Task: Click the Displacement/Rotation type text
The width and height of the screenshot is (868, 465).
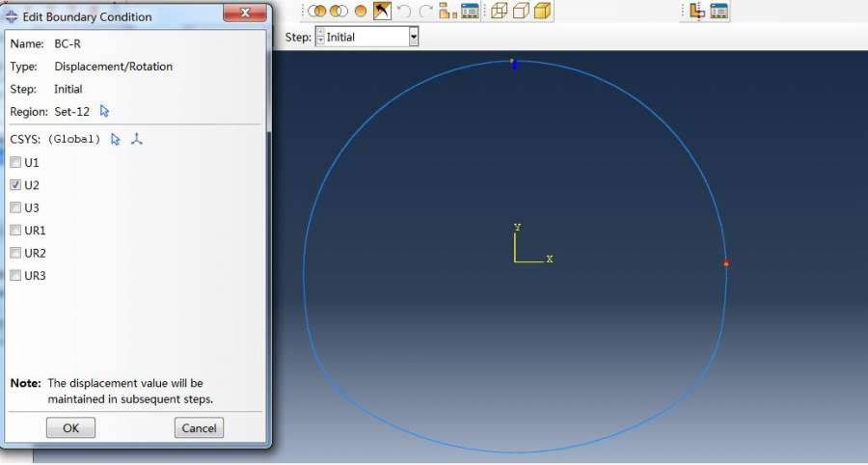Action: click(114, 67)
